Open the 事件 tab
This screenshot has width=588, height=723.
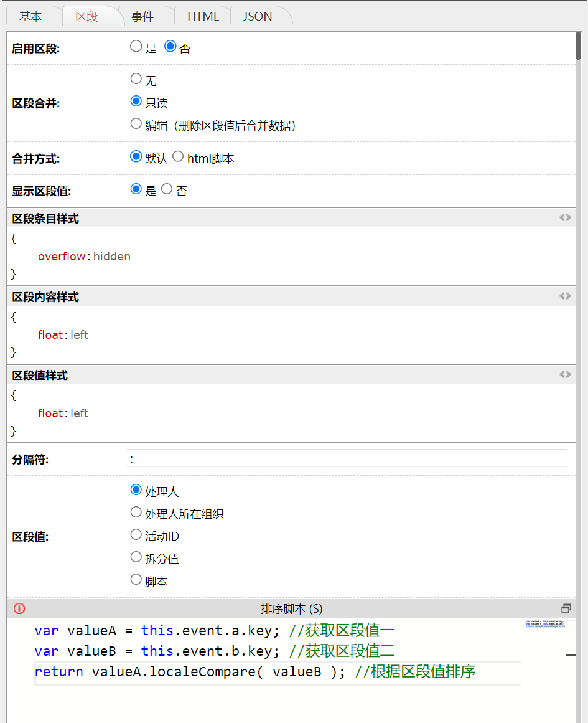click(x=142, y=16)
